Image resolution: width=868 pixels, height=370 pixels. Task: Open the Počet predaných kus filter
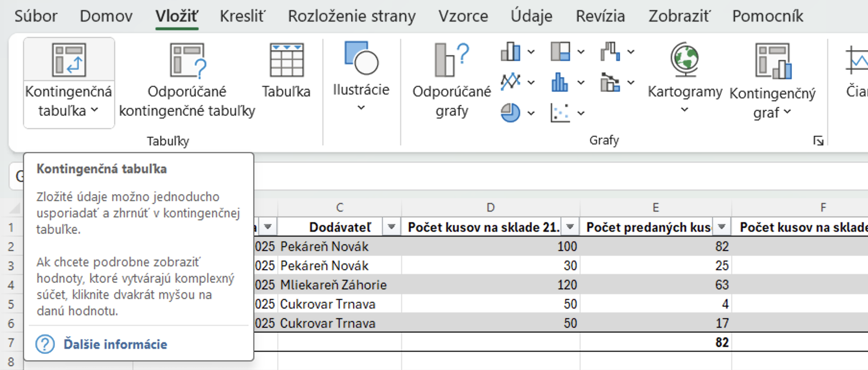722,227
